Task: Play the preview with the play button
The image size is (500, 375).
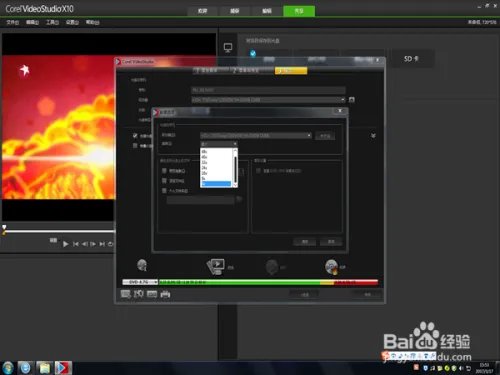Action: tap(66, 244)
